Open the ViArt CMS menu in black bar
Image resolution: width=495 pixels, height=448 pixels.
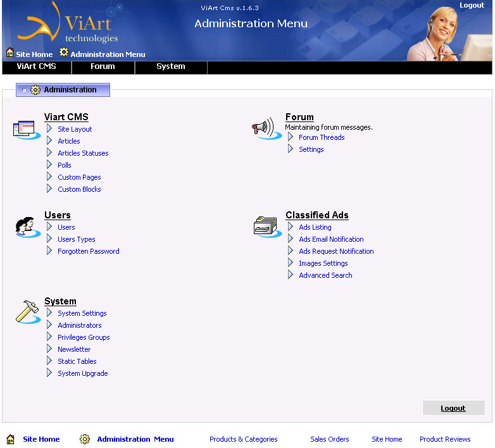click(x=36, y=66)
